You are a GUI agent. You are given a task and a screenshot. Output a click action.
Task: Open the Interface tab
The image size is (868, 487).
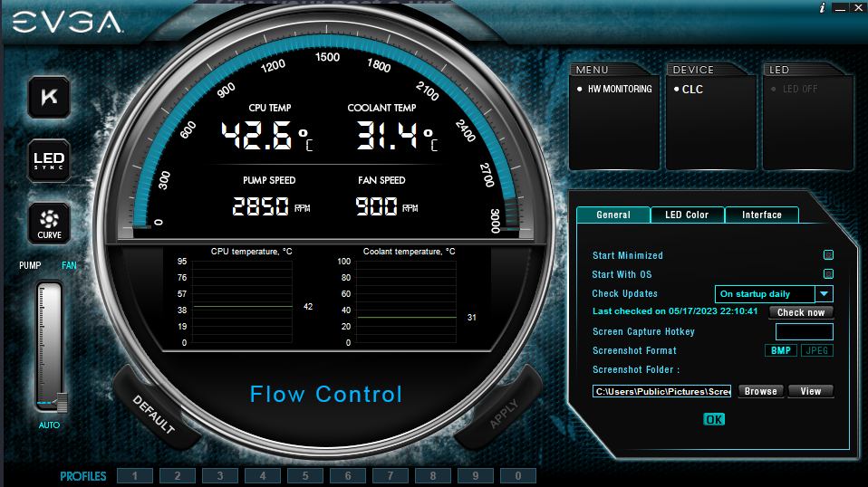click(762, 215)
